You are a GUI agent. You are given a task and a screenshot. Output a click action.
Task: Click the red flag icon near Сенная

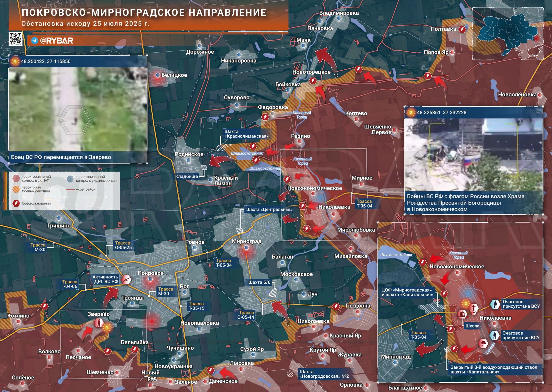click(483, 343)
